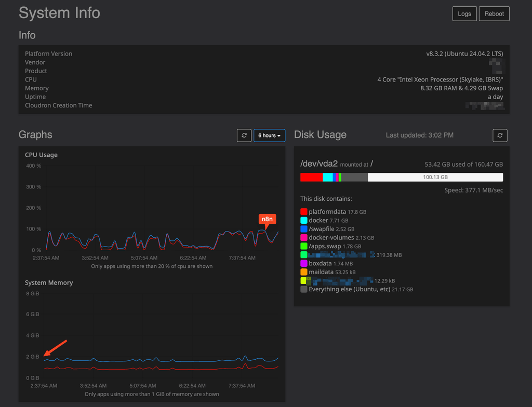Click the gray Everything else swatch
532x407 pixels.
point(303,289)
